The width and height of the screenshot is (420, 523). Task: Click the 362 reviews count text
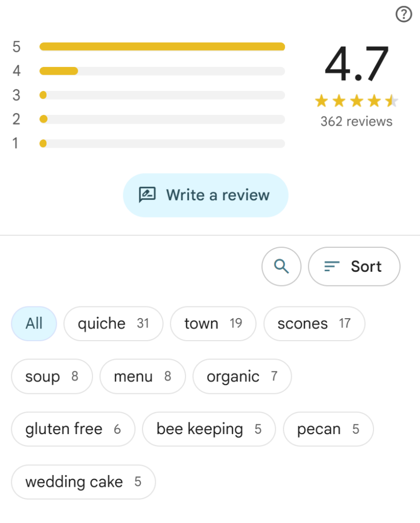point(356,122)
